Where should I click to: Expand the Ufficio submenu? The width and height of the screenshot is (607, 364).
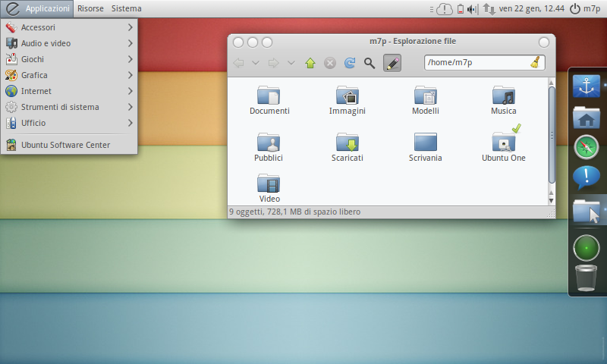click(x=69, y=123)
